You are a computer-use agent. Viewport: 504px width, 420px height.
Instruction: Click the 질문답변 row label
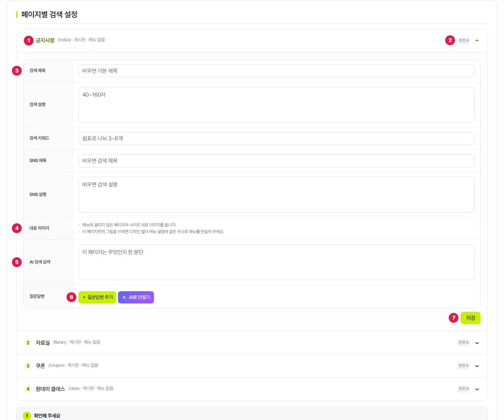point(37,296)
